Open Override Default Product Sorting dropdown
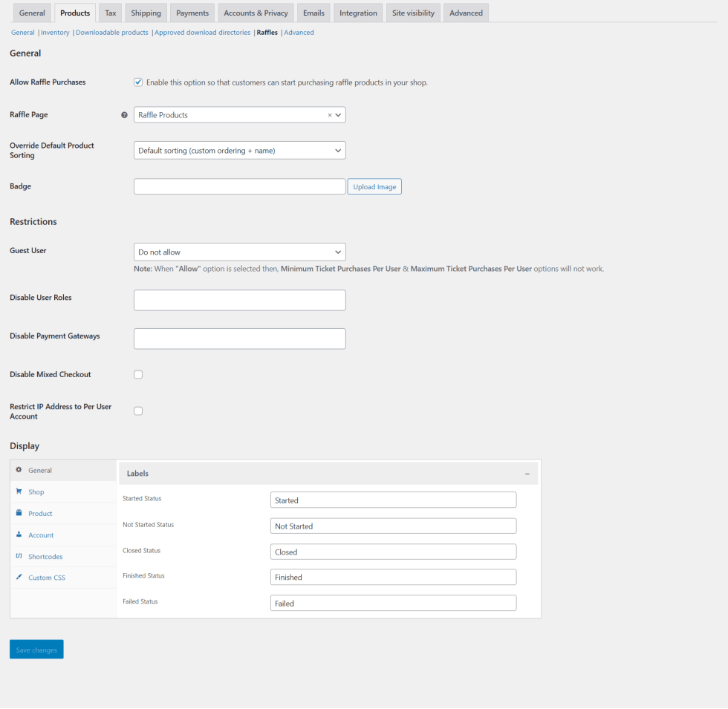 [x=239, y=150]
